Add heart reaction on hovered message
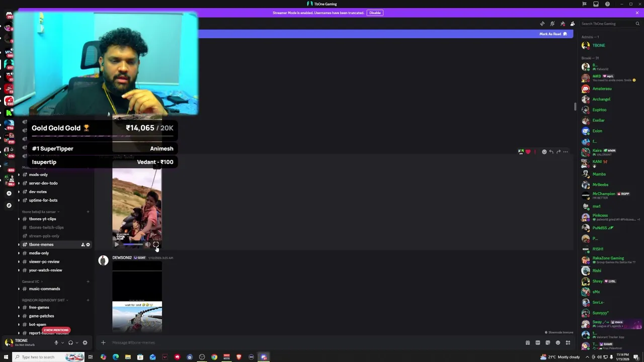This screenshot has width=644, height=362. tap(528, 152)
